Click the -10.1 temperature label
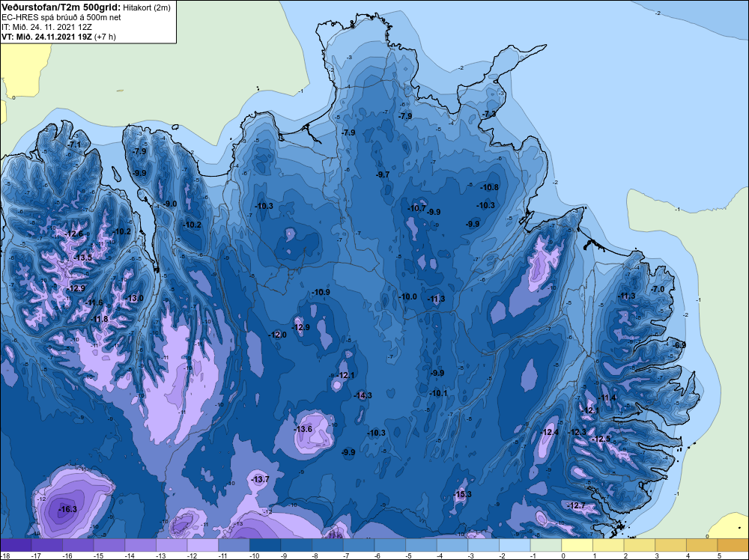Viewport: 749px width, 560px height. (438, 393)
